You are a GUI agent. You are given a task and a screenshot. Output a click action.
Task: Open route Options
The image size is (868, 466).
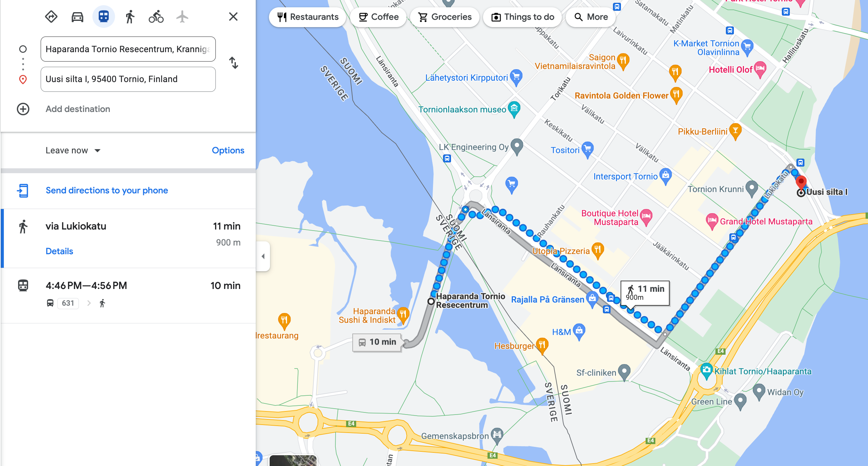pyautogui.click(x=228, y=151)
